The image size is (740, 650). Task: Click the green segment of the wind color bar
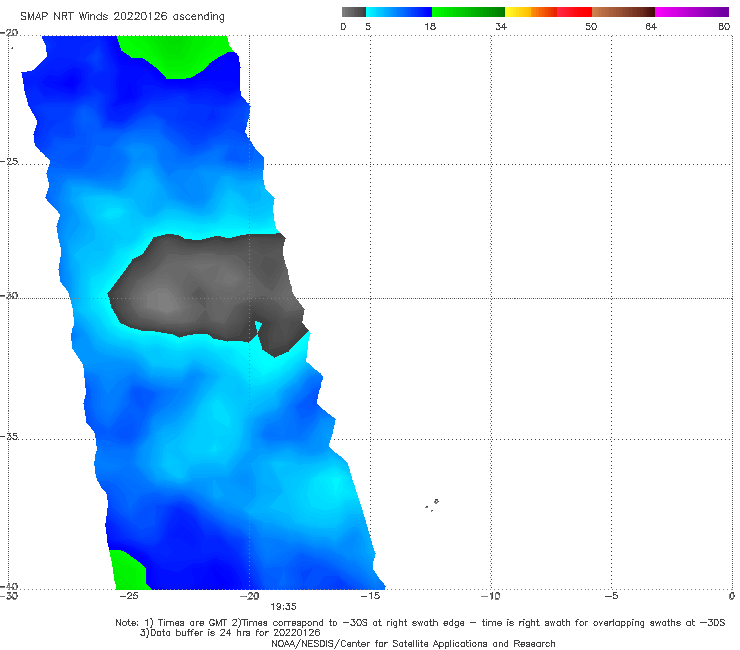tap(468, 12)
